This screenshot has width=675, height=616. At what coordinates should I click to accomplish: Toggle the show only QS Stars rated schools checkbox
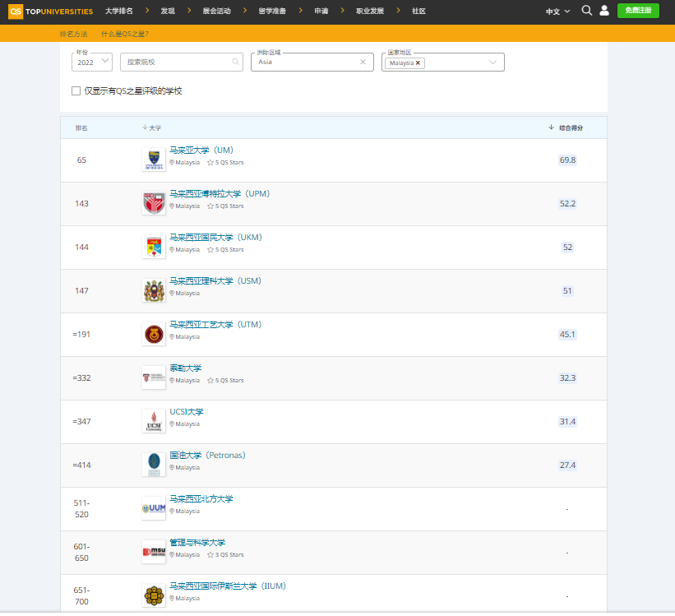click(x=76, y=91)
